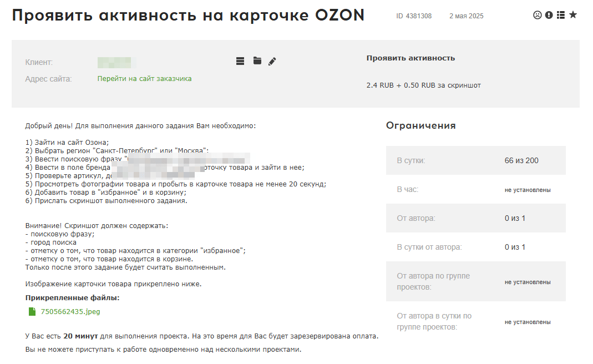Click the heading Проявить активность на карточке OZON
This screenshot has height=364, width=593.
(x=189, y=16)
